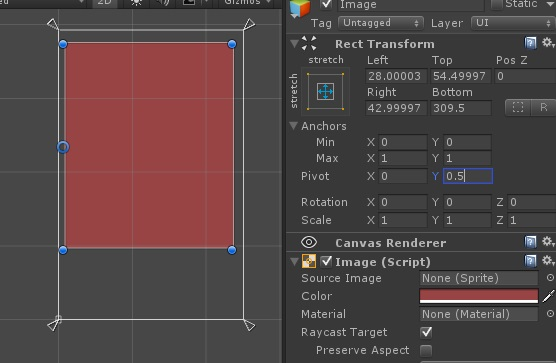This screenshot has height=363, width=556.
Task: Edit Scale X field
Action: 403,220
